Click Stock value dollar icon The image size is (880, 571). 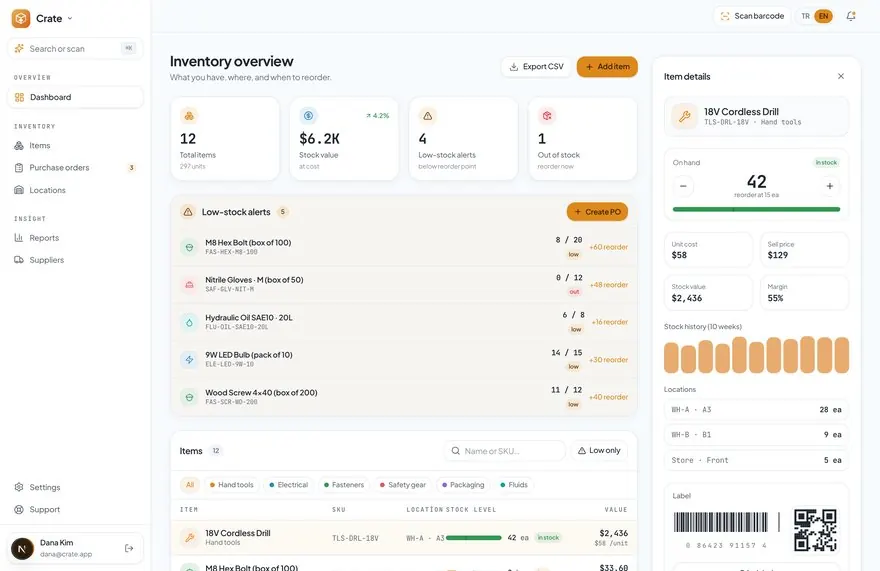pos(308,116)
